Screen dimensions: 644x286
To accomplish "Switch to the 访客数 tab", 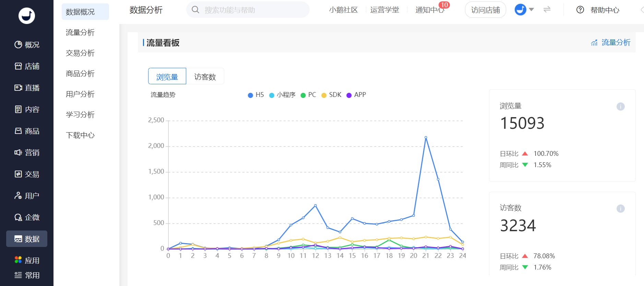I will point(205,76).
